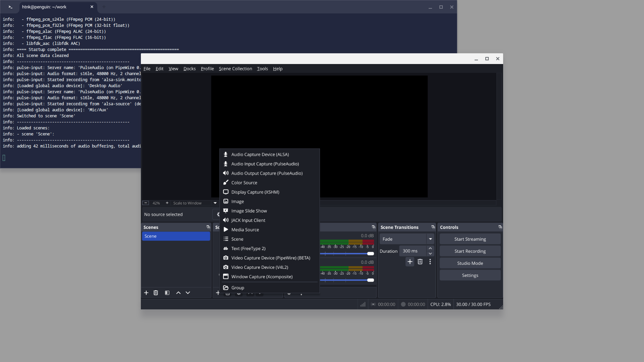Adjust the top audio volume slider
This screenshot has height=362, width=644.
pos(370,254)
